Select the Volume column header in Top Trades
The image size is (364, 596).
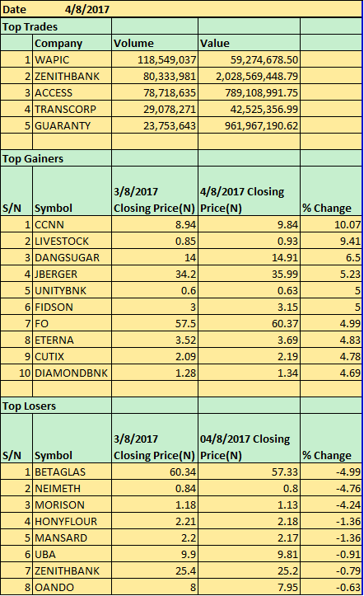(x=155, y=43)
